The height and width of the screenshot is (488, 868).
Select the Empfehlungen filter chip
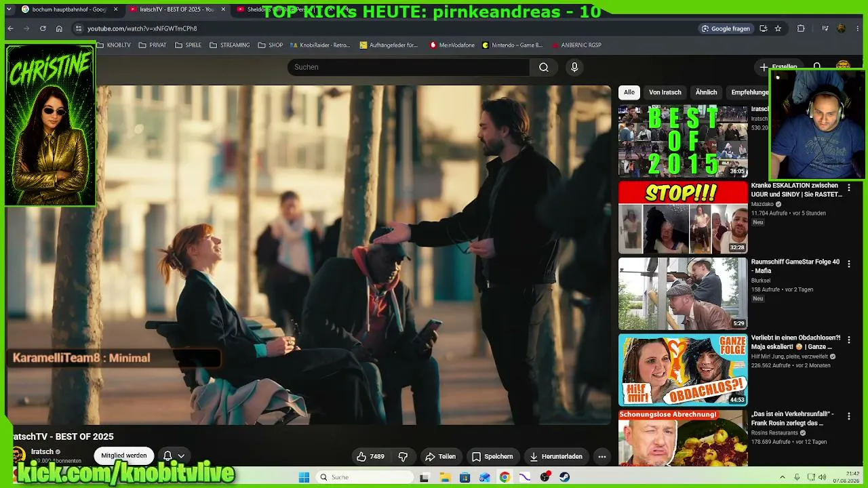tap(748, 92)
